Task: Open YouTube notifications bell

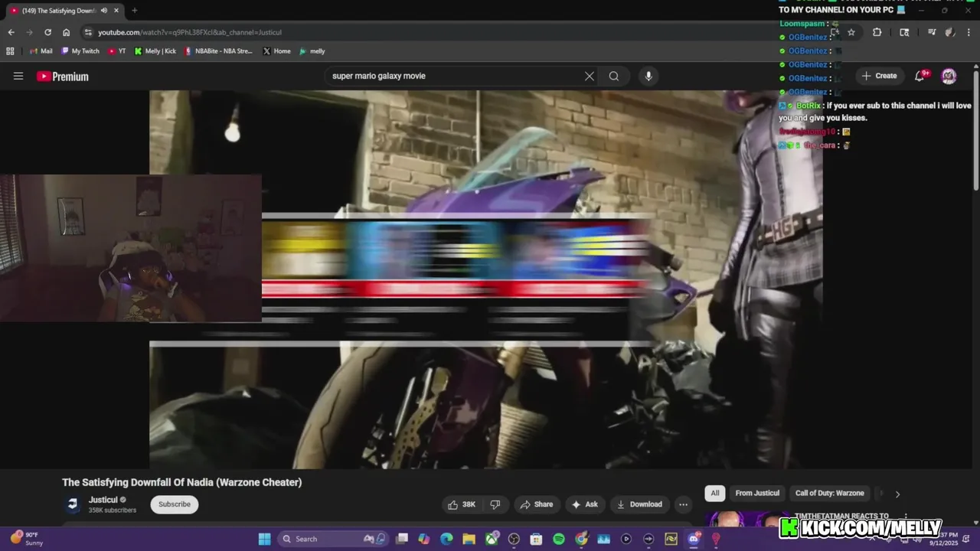Action: pyautogui.click(x=920, y=76)
